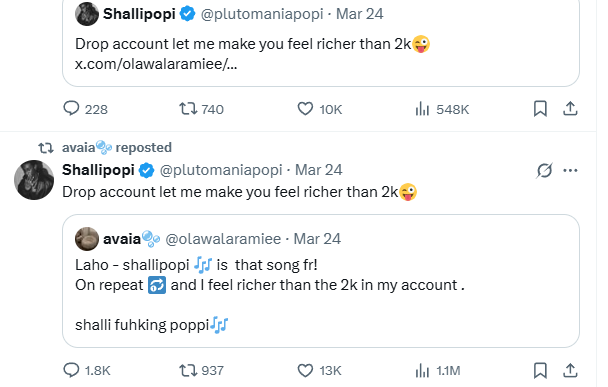
Task: Share the post with 548K views
Action: [x=570, y=109]
